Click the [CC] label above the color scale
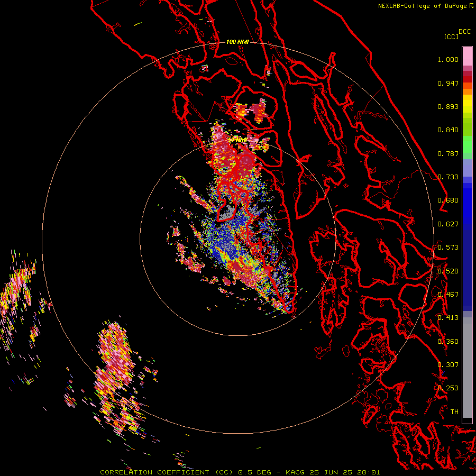 tap(451, 36)
